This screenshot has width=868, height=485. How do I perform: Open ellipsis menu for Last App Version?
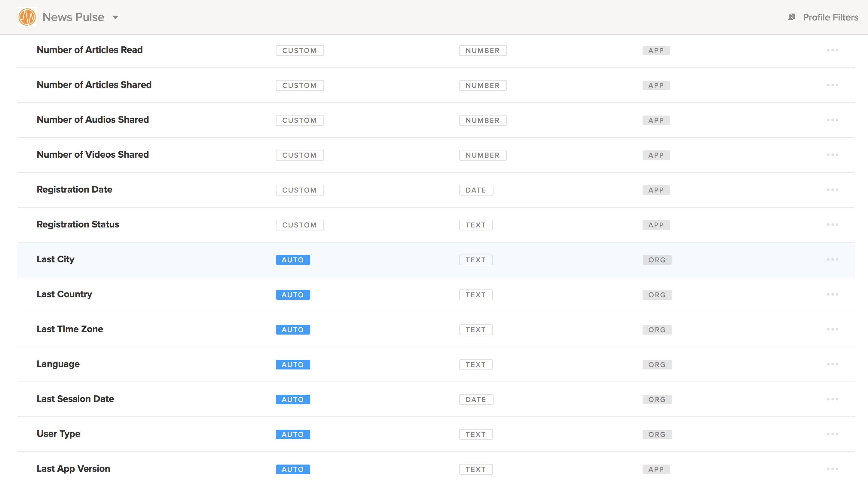[x=832, y=469]
